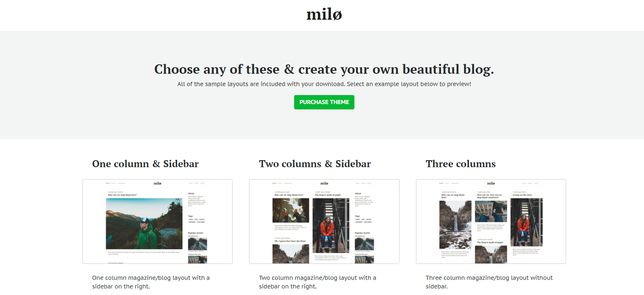The height and width of the screenshot is (295, 644).
Task: Click the About section in the second preview sidebar
Action: tap(364, 200)
